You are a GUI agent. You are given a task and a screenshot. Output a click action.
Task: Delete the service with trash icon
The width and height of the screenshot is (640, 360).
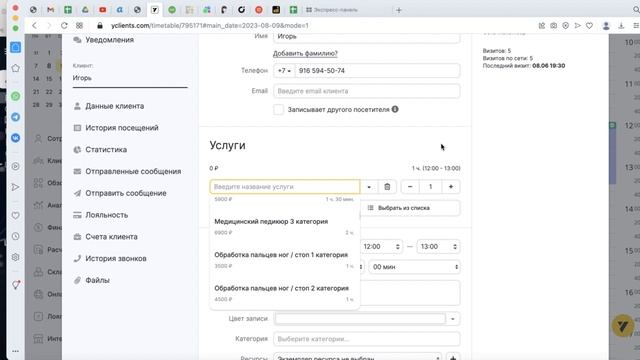click(387, 187)
